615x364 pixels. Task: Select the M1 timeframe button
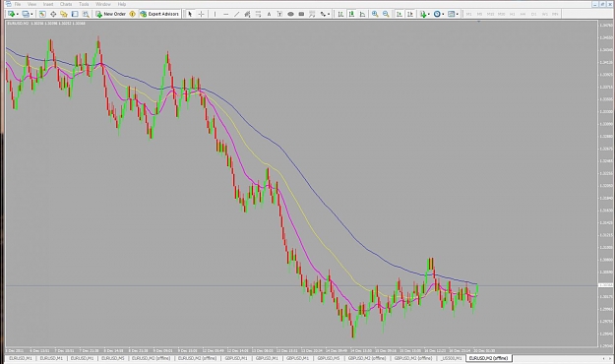(x=468, y=14)
